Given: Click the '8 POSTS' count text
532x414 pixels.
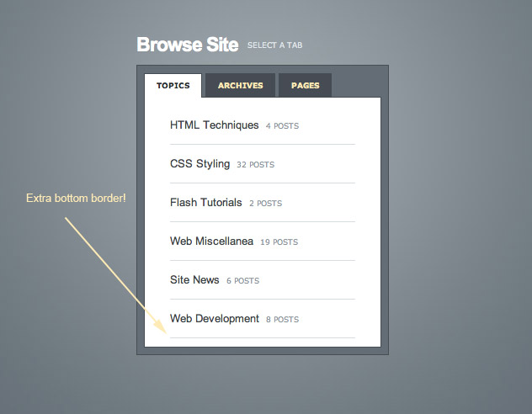Looking at the screenshot, I should (283, 320).
